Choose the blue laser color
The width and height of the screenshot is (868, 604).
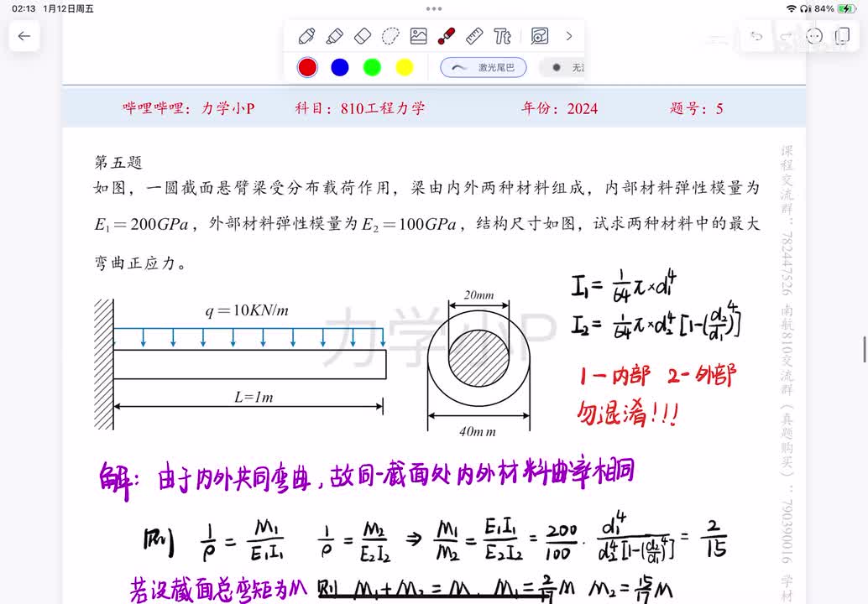[340, 67]
